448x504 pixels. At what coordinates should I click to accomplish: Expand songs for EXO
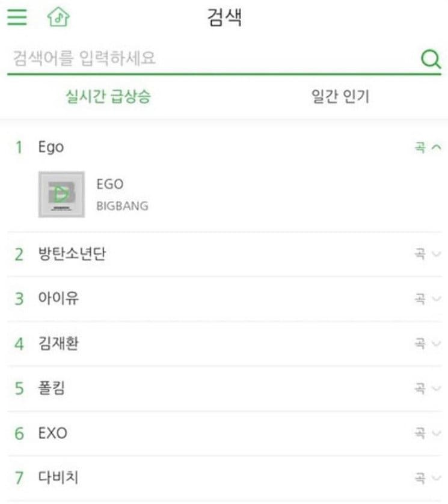pyautogui.click(x=428, y=433)
